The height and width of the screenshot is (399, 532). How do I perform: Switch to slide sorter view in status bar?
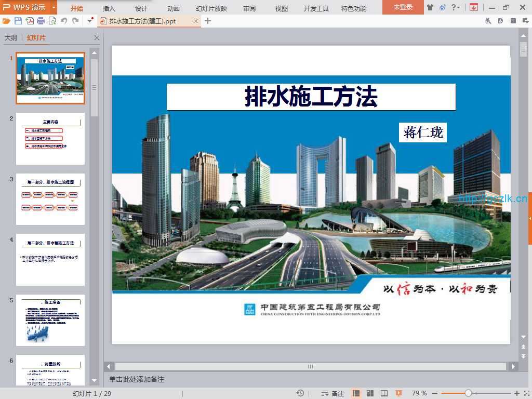click(370, 393)
